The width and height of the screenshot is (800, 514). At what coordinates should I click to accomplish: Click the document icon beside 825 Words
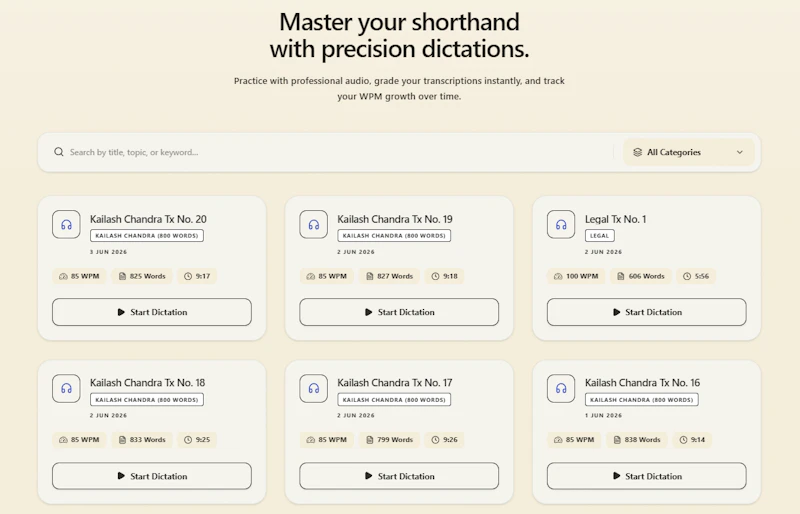coord(122,276)
